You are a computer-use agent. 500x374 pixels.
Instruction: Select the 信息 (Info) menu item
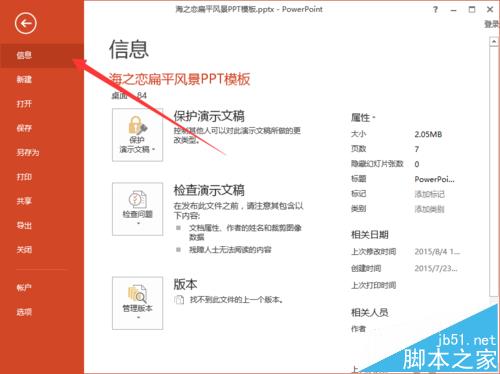pyautogui.click(x=42, y=55)
